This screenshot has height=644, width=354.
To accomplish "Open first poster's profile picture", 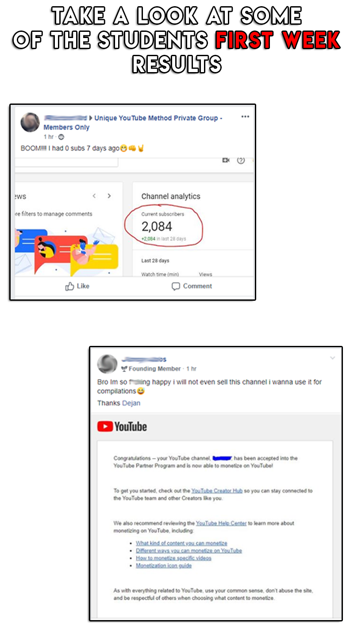I will 30,123.
